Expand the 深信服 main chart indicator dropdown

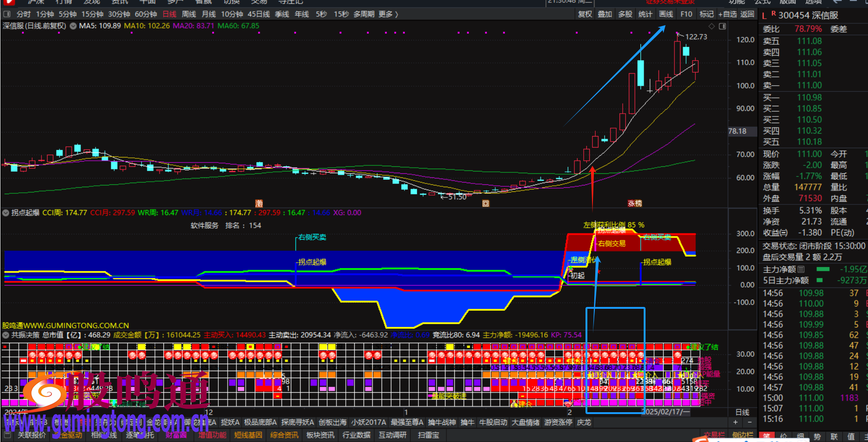point(73,26)
